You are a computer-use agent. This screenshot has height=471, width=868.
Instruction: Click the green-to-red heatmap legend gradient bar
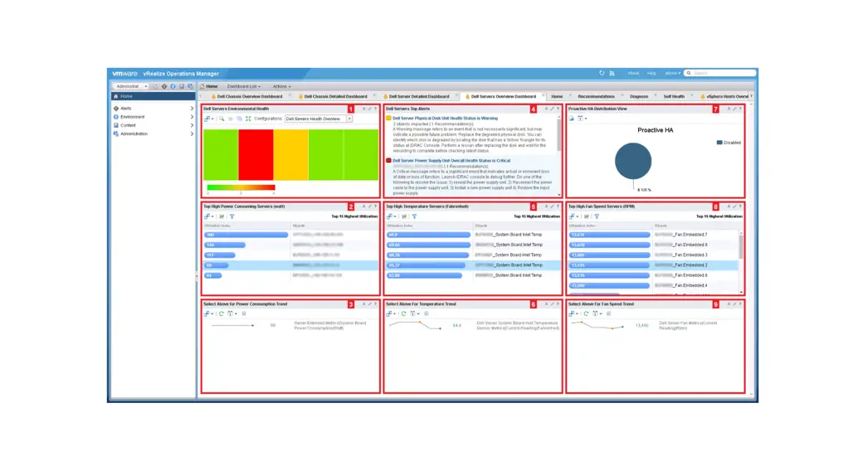[241, 187]
